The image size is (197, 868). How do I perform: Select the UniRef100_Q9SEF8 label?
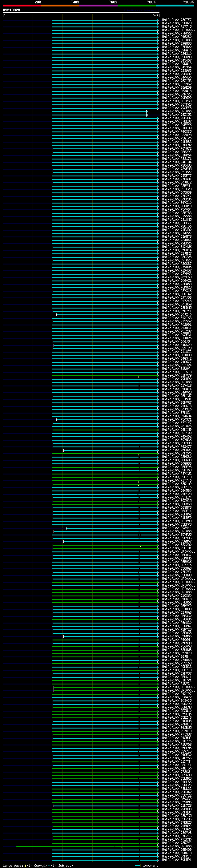coord(177,108)
